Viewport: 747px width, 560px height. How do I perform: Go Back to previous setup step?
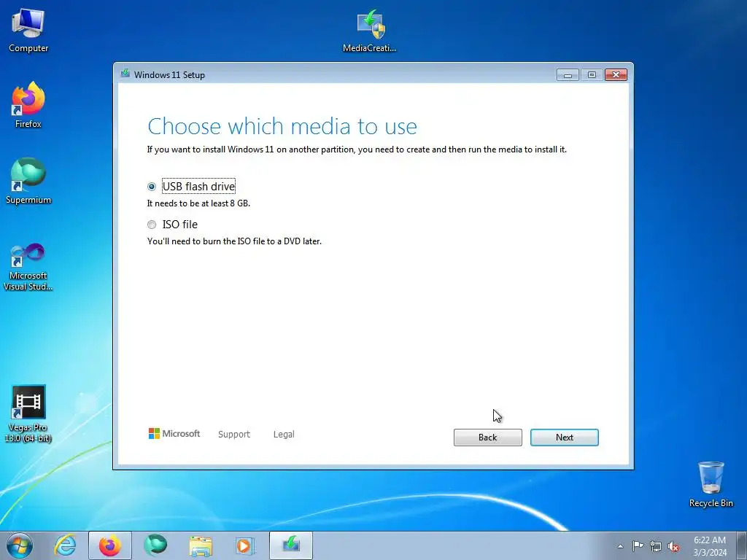point(487,437)
